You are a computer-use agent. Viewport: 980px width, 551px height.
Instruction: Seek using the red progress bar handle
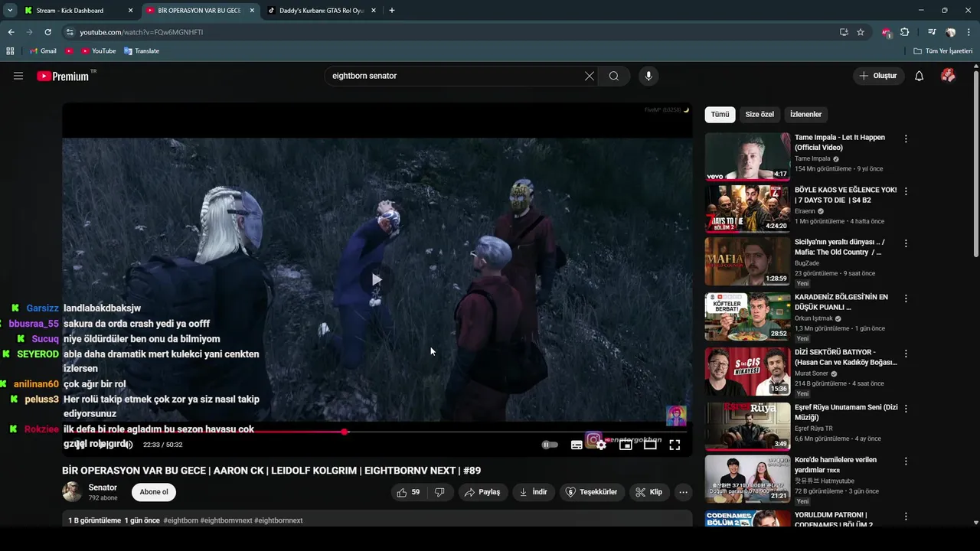tap(345, 432)
